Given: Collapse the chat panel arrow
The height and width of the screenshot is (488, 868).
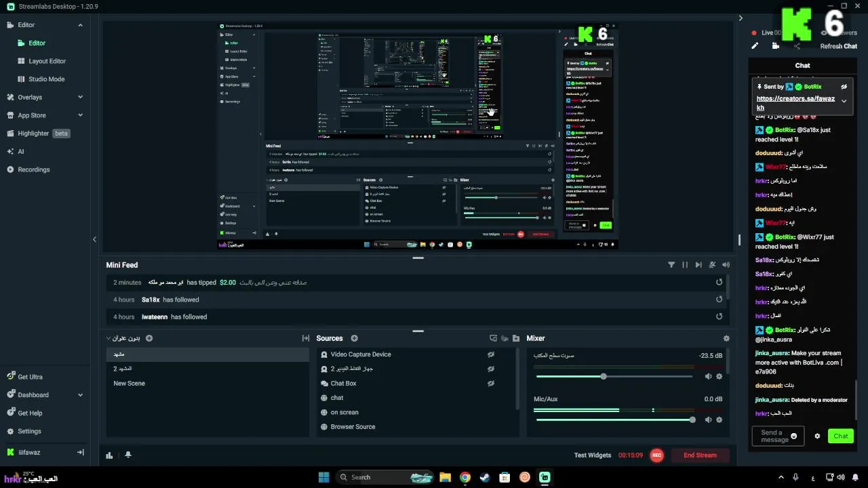Looking at the screenshot, I should pos(741,18).
